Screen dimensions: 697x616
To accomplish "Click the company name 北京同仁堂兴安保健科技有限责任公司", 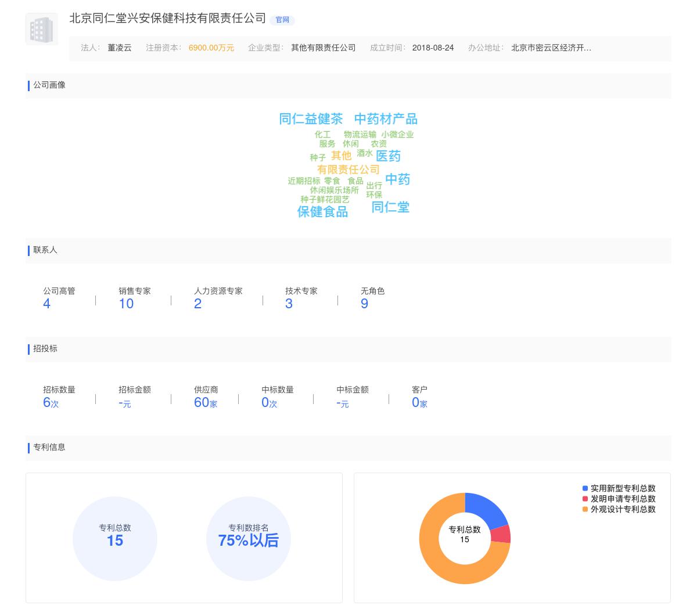I will [x=168, y=19].
